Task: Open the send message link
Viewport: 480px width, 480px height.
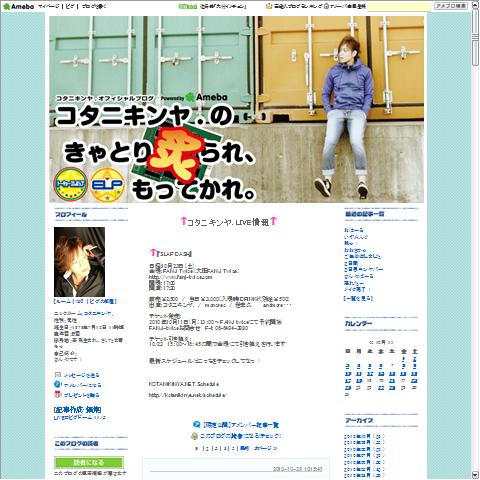Action: coord(82,375)
